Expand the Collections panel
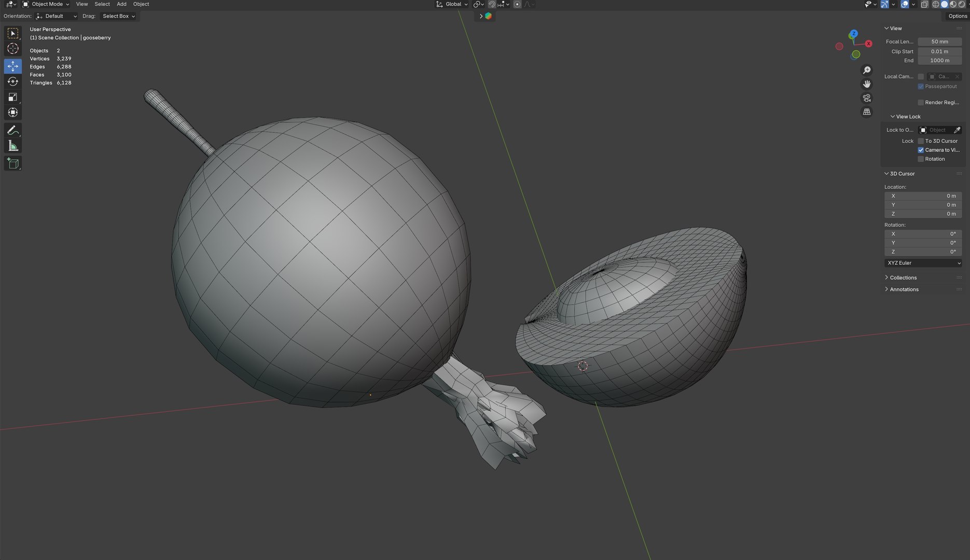This screenshot has width=970, height=560. click(x=903, y=278)
